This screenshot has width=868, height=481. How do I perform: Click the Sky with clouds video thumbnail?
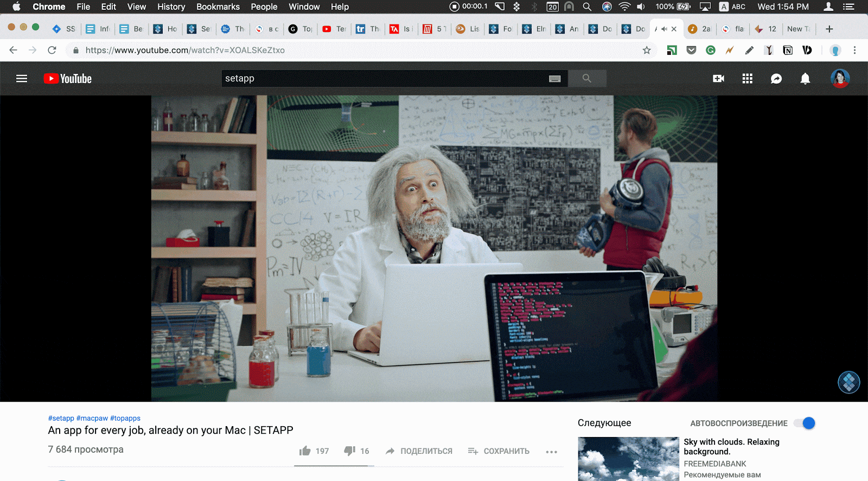click(628, 459)
